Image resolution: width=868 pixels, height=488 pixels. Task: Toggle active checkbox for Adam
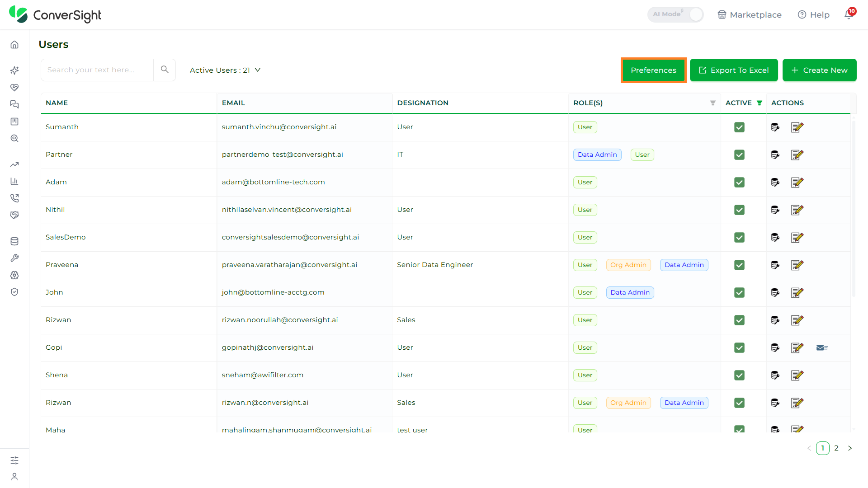(x=739, y=182)
